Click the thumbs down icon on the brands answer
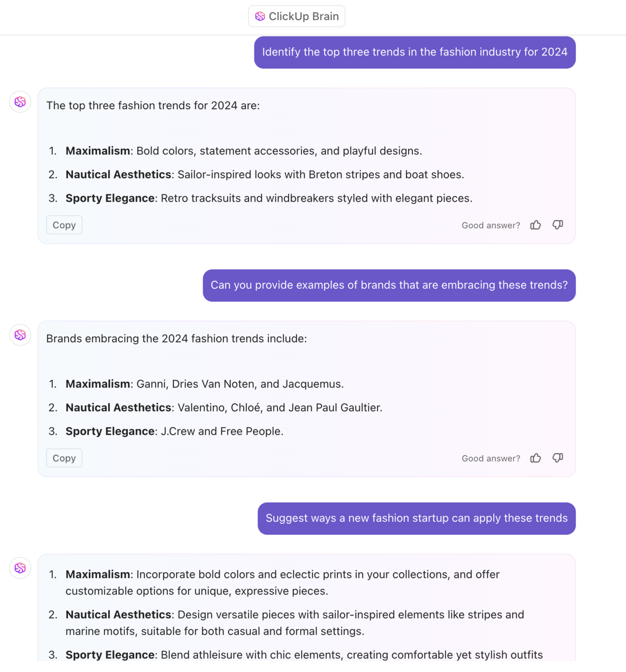Image resolution: width=626 pixels, height=672 pixels. [557, 458]
